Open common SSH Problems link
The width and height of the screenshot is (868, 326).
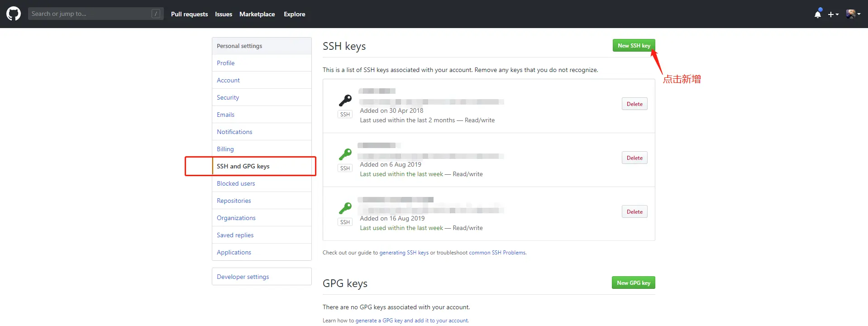pyautogui.click(x=497, y=253)
